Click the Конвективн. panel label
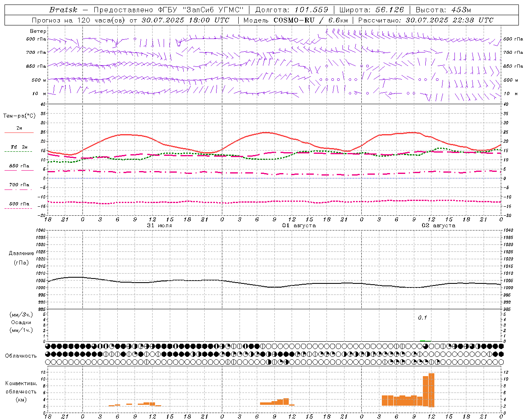The height and width of the screenshot is (420, 525). [21, 383]
